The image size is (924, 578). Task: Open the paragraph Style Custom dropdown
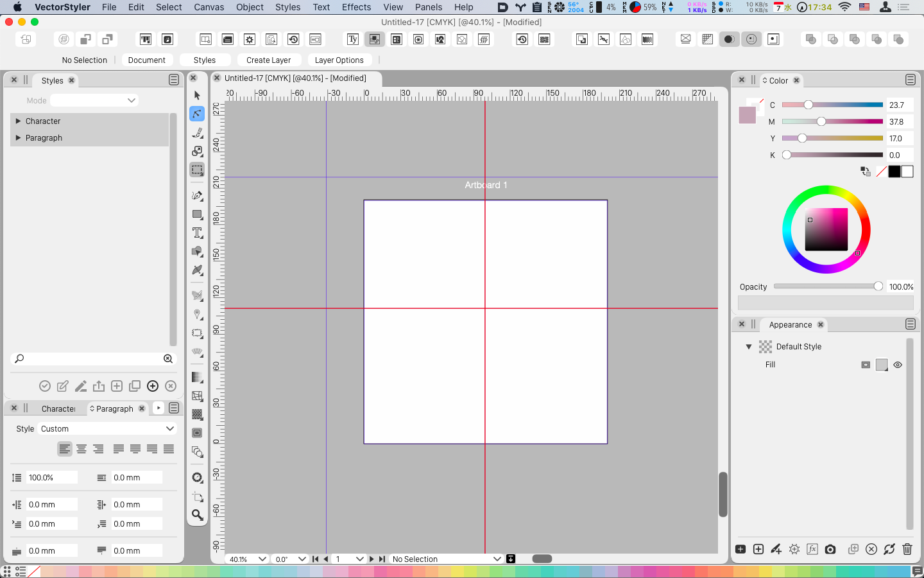107,428
